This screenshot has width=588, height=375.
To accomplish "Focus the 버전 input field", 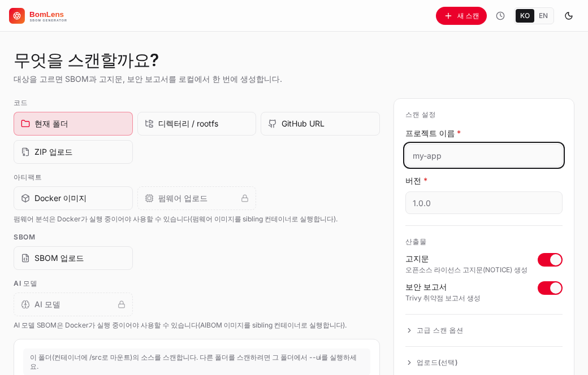I will click(x=484, y=203).
